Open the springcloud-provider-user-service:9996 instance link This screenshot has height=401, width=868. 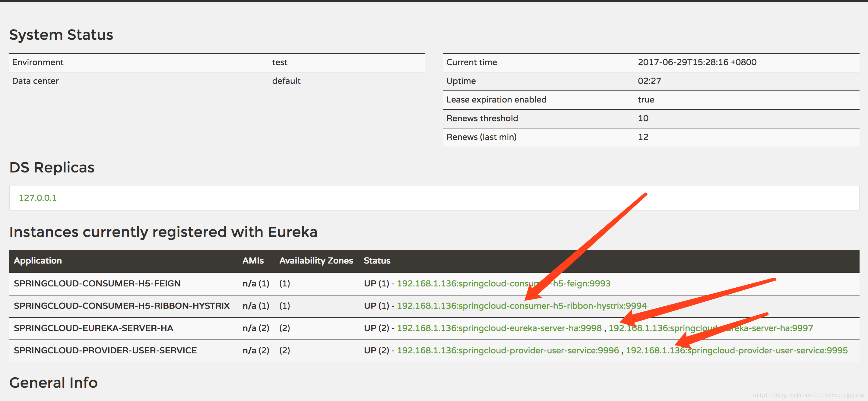[x=508, y=350]
